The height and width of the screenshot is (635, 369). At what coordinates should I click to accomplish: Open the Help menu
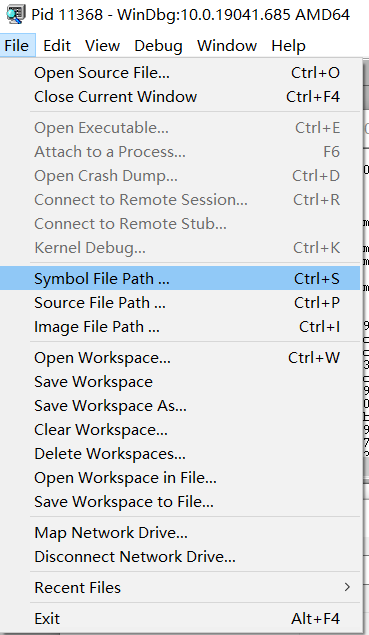pos(288,45)
